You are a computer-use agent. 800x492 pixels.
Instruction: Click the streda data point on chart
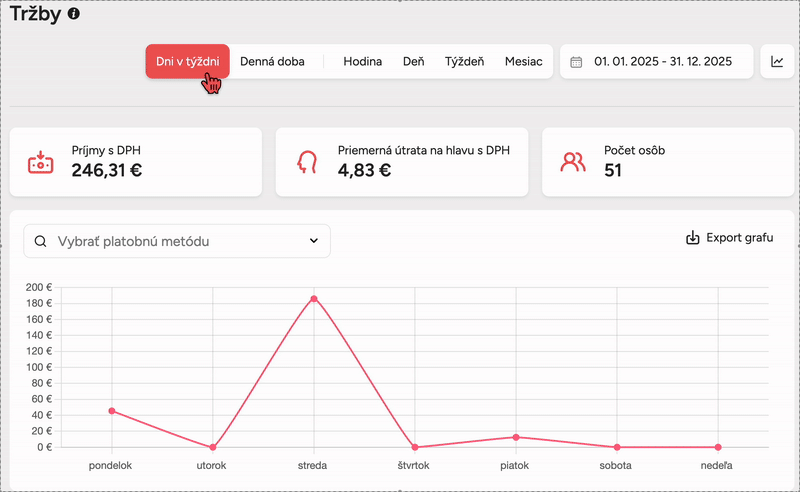click(x=313, y=299)
